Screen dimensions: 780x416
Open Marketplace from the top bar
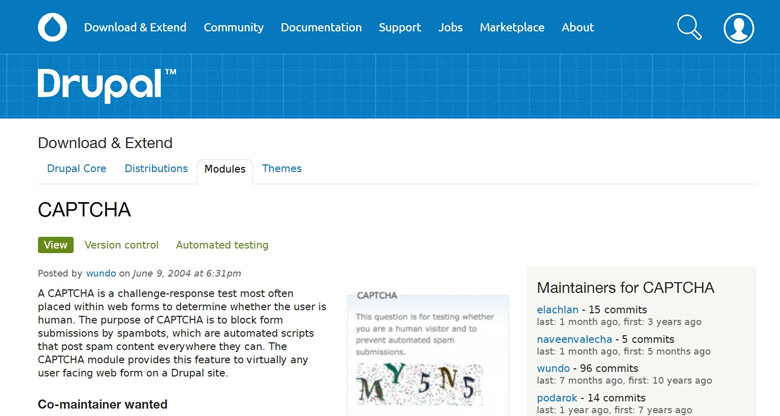[512, 28]
